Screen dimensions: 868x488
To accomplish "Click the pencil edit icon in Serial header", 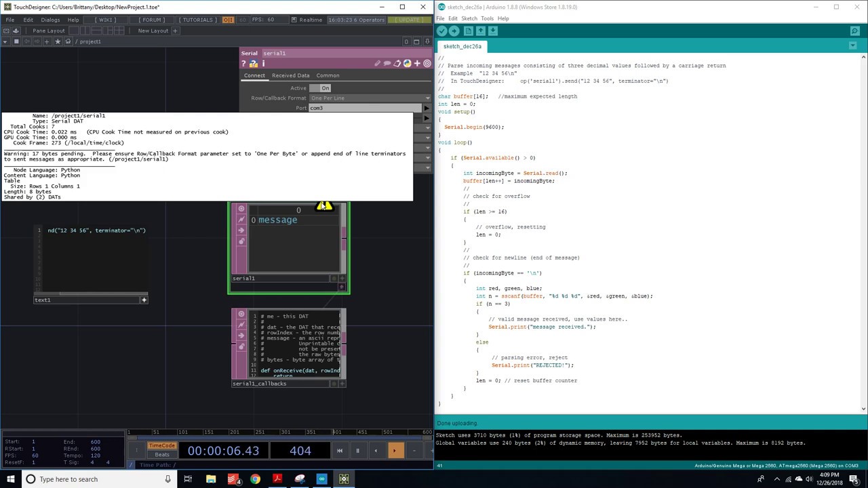I will pos(378,64).
